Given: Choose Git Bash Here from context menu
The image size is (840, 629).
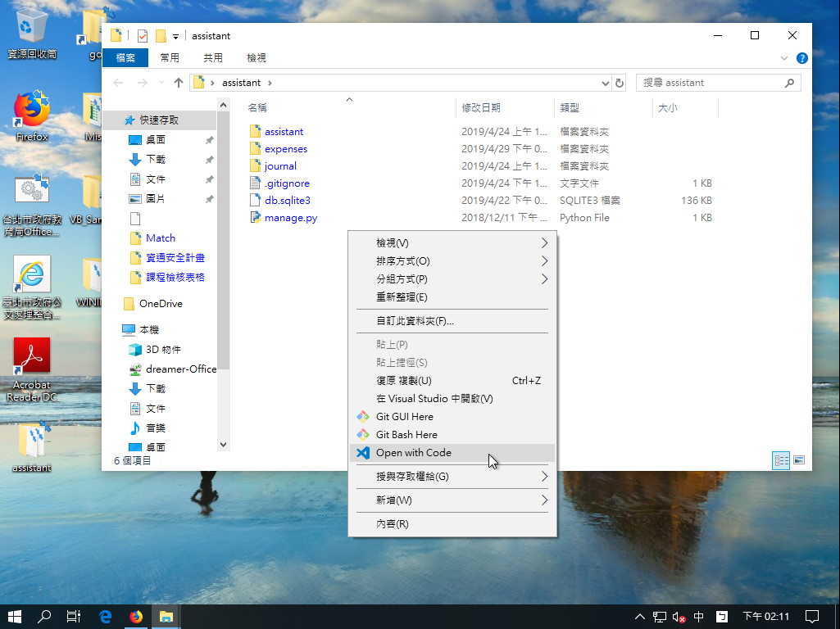Looking at the screenshot, I should tap(406, 435).
